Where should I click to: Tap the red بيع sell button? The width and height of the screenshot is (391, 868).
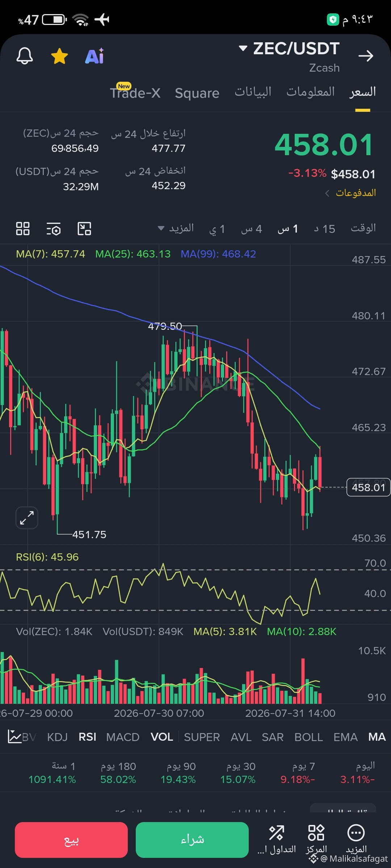(71, 840)
